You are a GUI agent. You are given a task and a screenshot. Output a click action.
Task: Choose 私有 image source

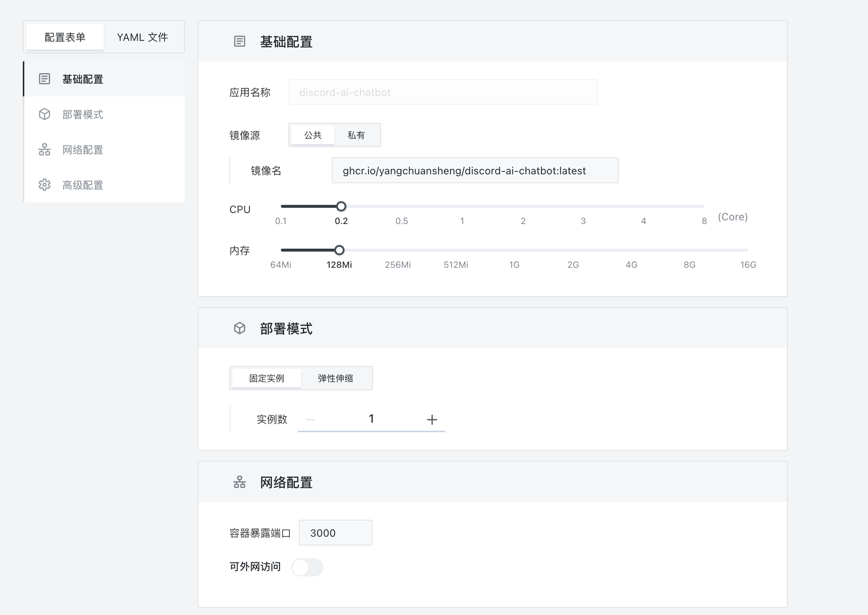pyautogui.click(x=356, y=135)
